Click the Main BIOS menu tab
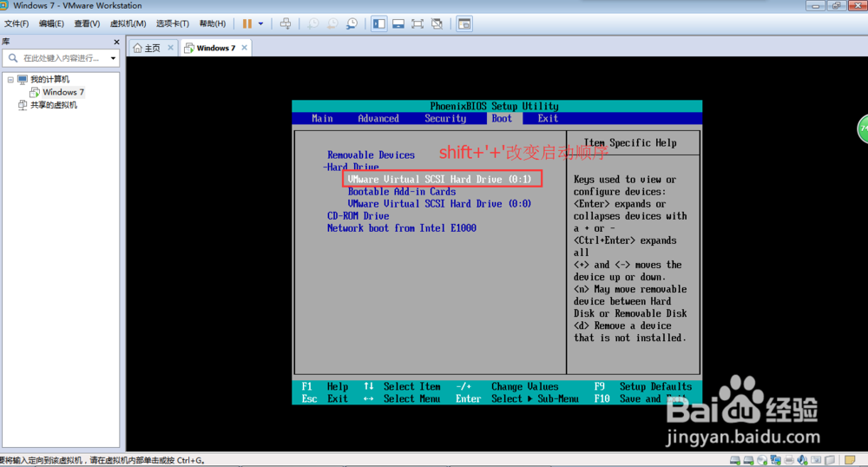Viewport: 868px width, 467px height. (322, 118)
